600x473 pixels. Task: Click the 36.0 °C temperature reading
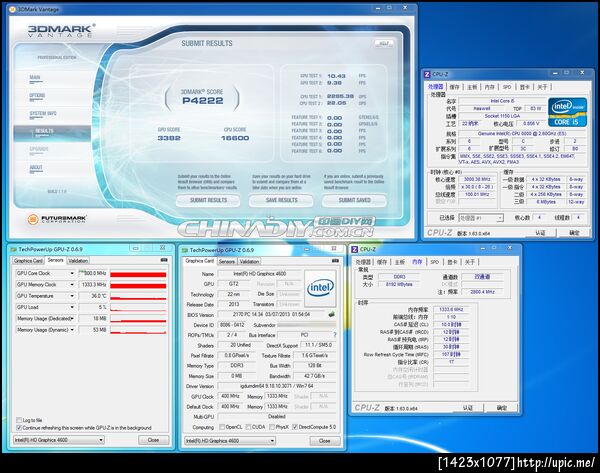pyautogui.click(x=93, y=296)
